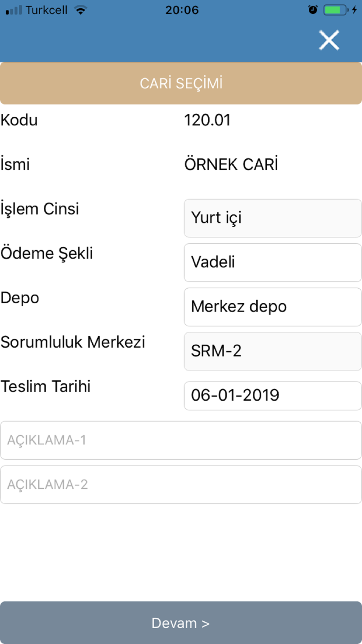Tap the Turkcell carrier label
Viewport: 362px width, 644px height.
46,10
